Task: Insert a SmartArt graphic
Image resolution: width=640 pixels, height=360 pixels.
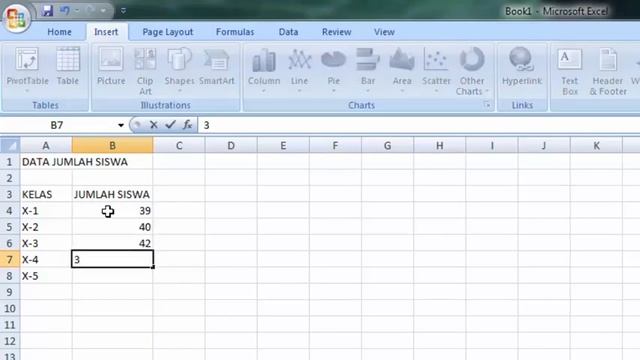Action: point(217,67)
